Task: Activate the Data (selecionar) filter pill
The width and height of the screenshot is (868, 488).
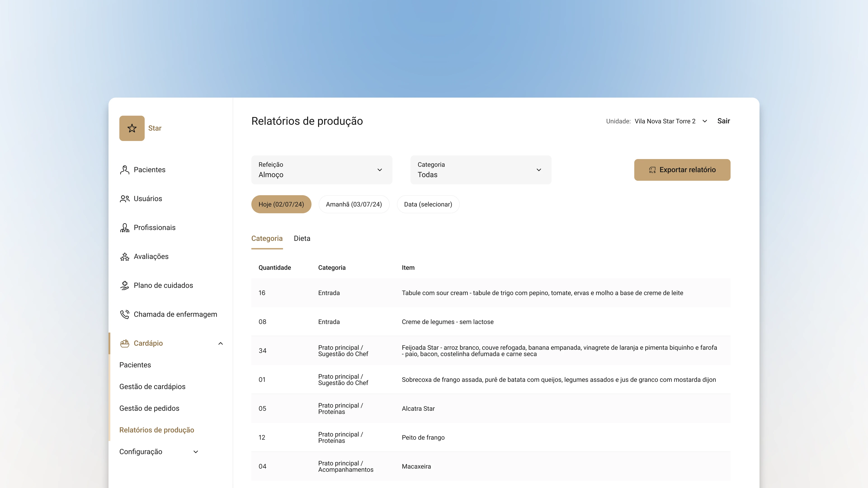Action: pyautogui.click(x=428, y=204)
